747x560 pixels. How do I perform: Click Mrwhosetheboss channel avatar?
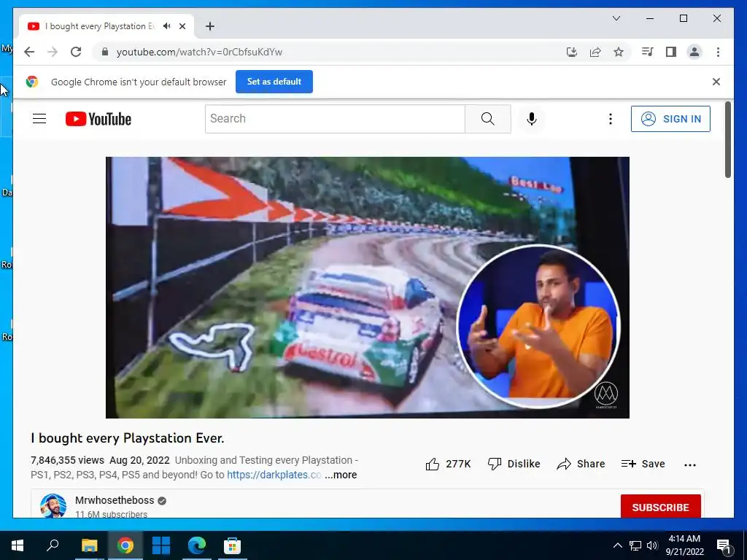53,506
